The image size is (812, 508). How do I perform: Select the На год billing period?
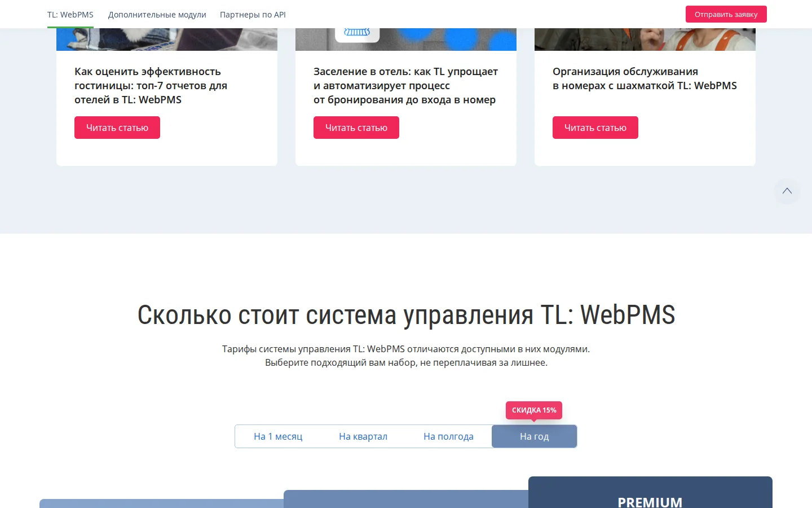534,436
